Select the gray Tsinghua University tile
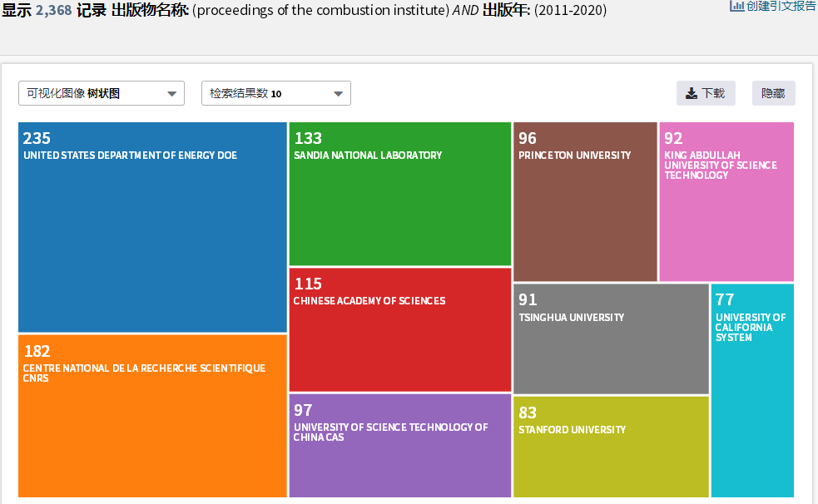 (612, 338)
